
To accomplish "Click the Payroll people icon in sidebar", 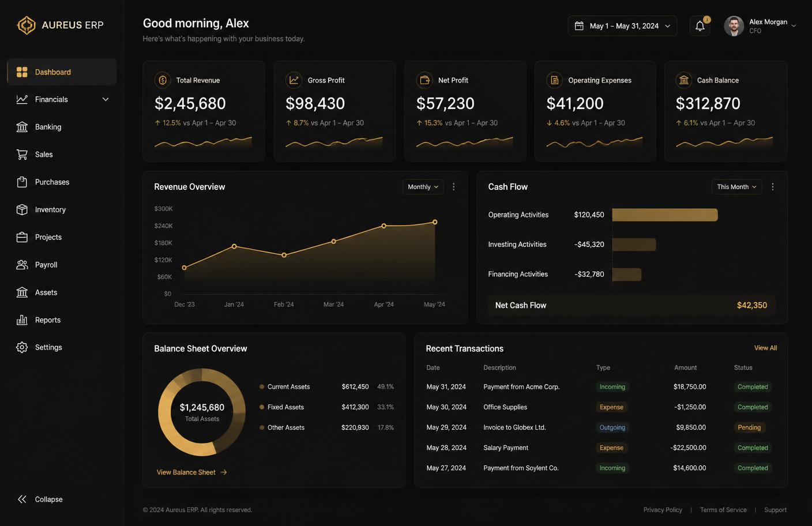I will coord(22,265).
